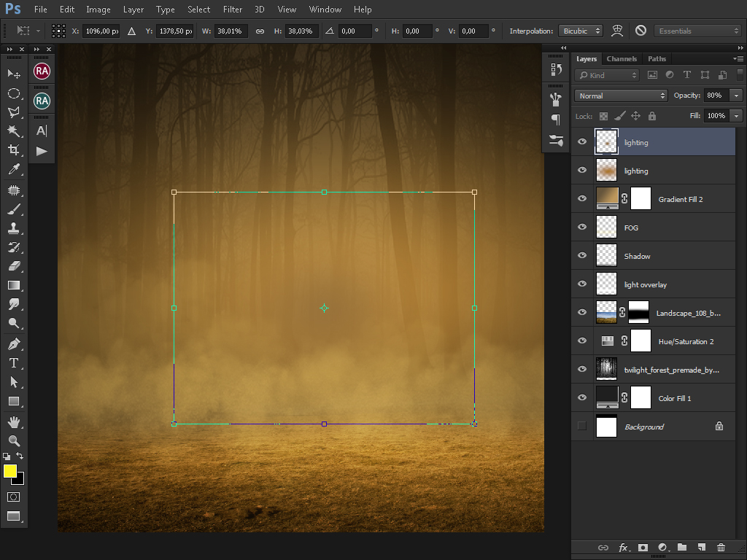Select the Move tool

(14, 74)
